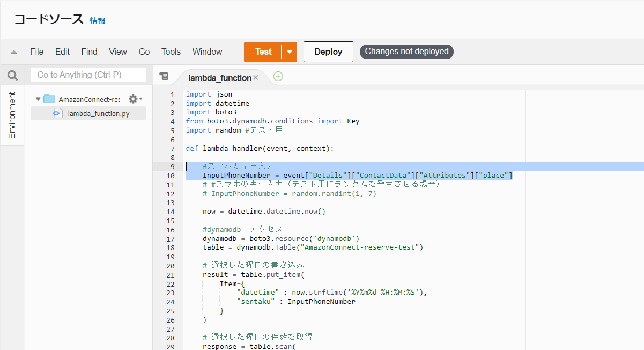Viewport: 644px width, 350px height.
Task: Open the View menu
Action: tap(118, 52)
